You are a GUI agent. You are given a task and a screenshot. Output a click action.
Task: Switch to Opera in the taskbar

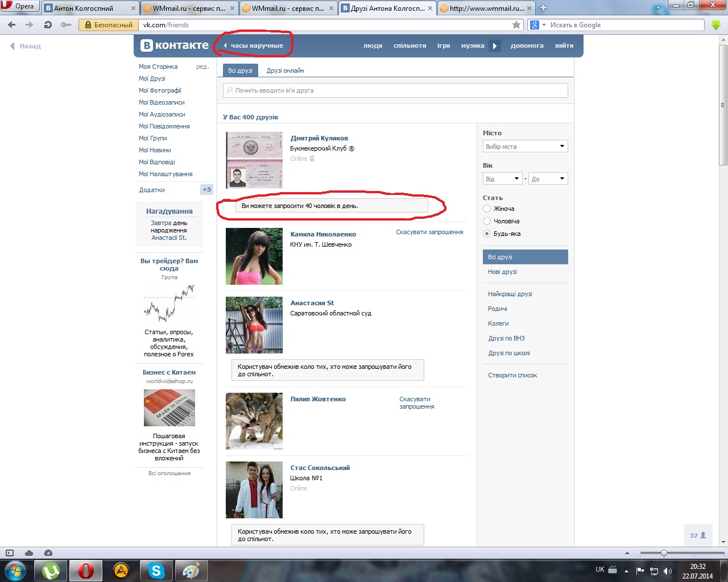pos(86,570)
